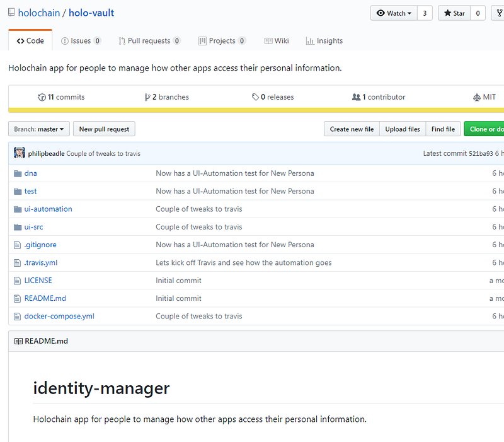Open the 11 commits link
The image size is (504, 442).
(62, 97)
